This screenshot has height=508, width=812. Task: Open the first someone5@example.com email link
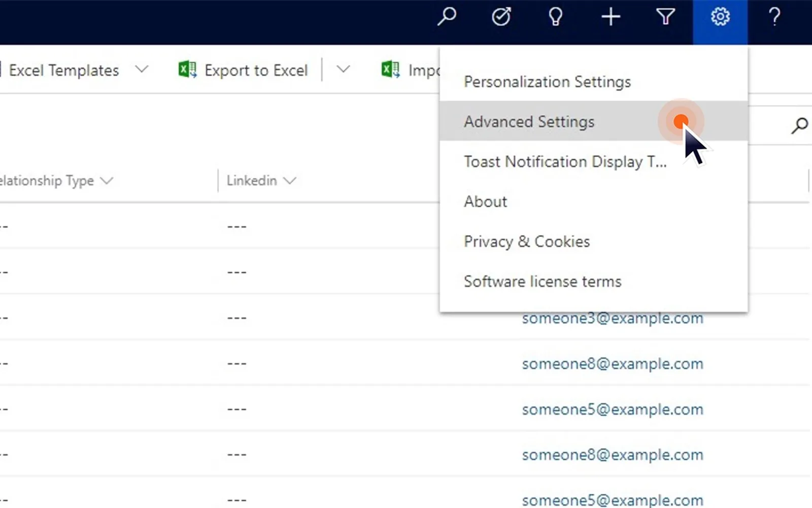[613, 409]
